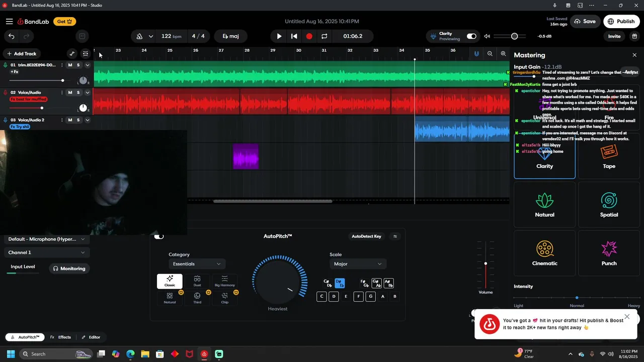The width and height of the screenshot is (644, 362).
Task: Choose the Duet AutoPitch effect
Action: pos(197,281)
